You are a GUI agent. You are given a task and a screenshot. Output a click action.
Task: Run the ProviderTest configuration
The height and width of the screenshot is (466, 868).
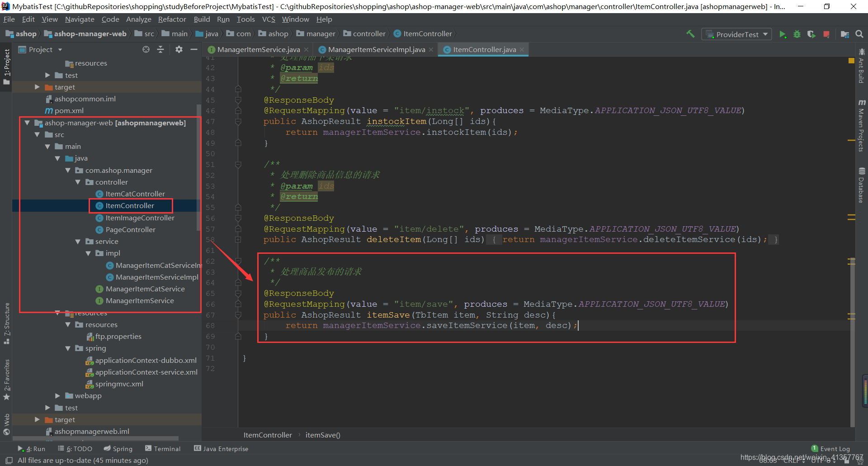(x=783, y=34)
